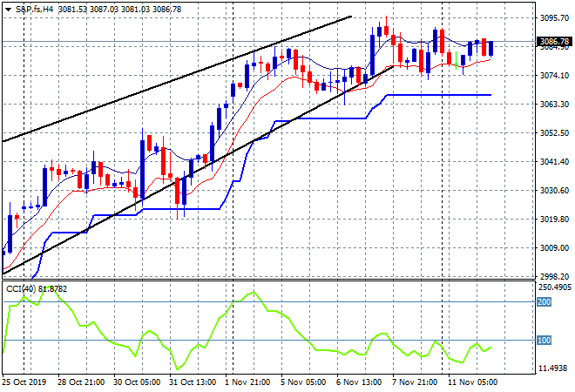575x392 pixels.
Task: Select the upper black channel trendline
Action: coord(176,79)
